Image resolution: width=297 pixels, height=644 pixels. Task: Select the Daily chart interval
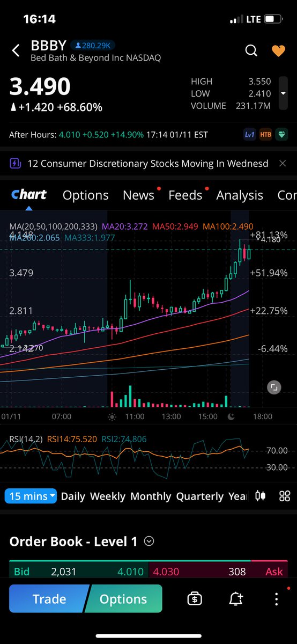(73, 496)
